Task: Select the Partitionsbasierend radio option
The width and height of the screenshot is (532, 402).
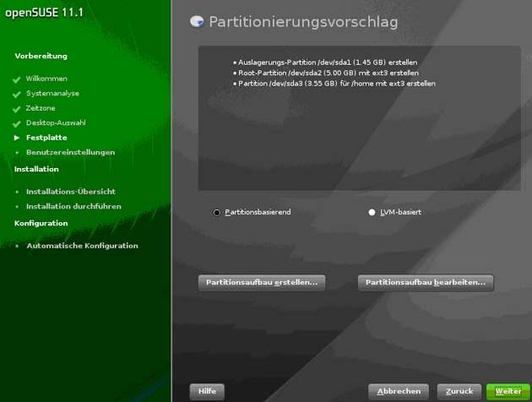Action: pos(217,213)
